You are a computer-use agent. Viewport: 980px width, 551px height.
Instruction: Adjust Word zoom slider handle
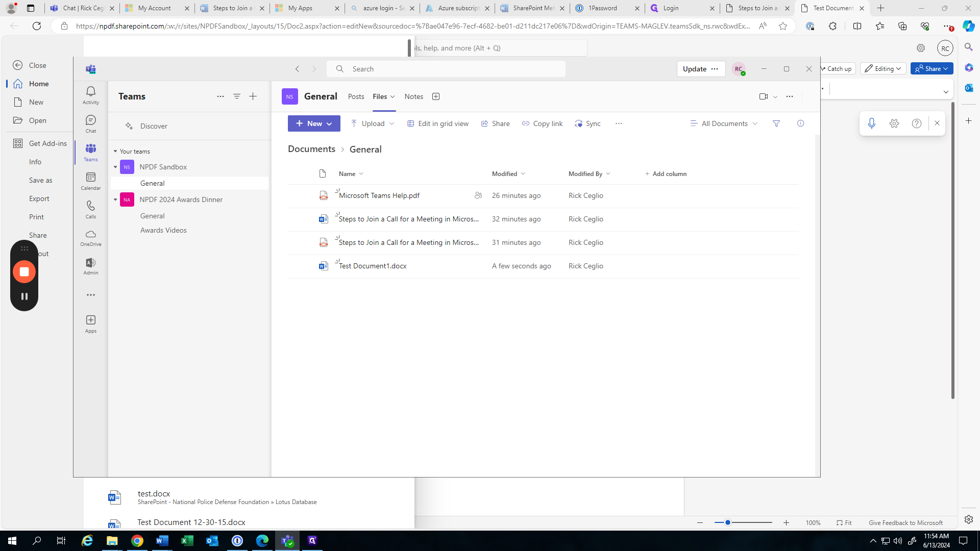pos(728,522)
